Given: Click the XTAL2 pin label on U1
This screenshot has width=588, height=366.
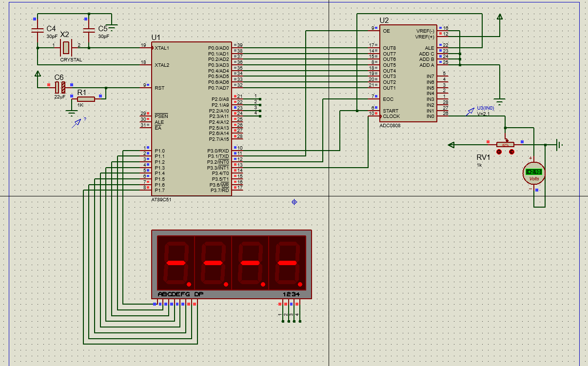Looking at the screenshot, I should (x=162, y=65).
